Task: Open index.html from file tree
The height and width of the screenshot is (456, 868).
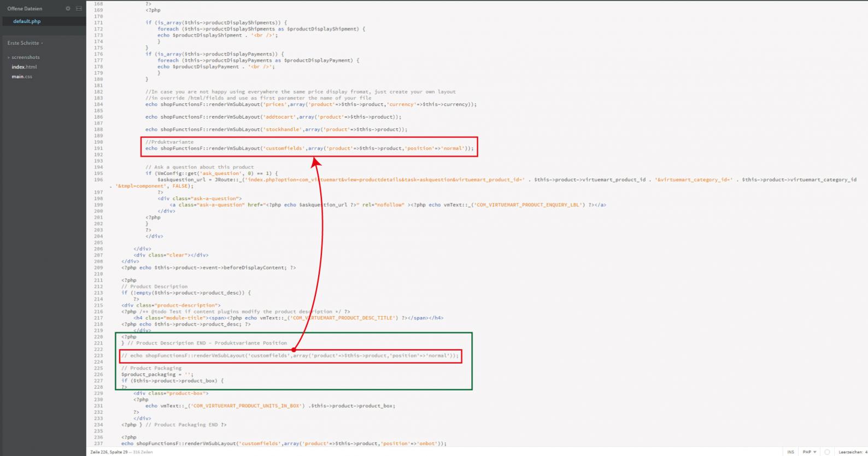Action: pyautogui.click(x=24, y=67)
